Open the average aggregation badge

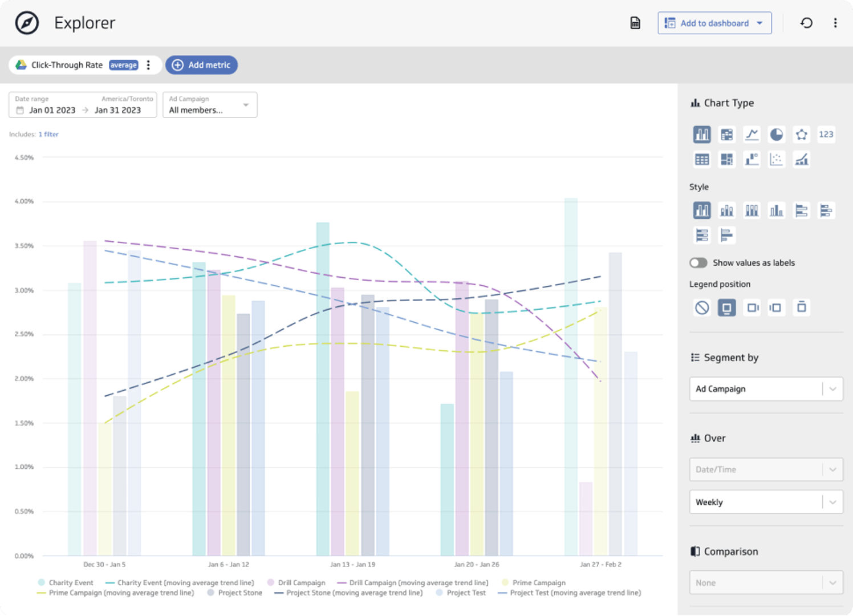[x=124, y=65]
